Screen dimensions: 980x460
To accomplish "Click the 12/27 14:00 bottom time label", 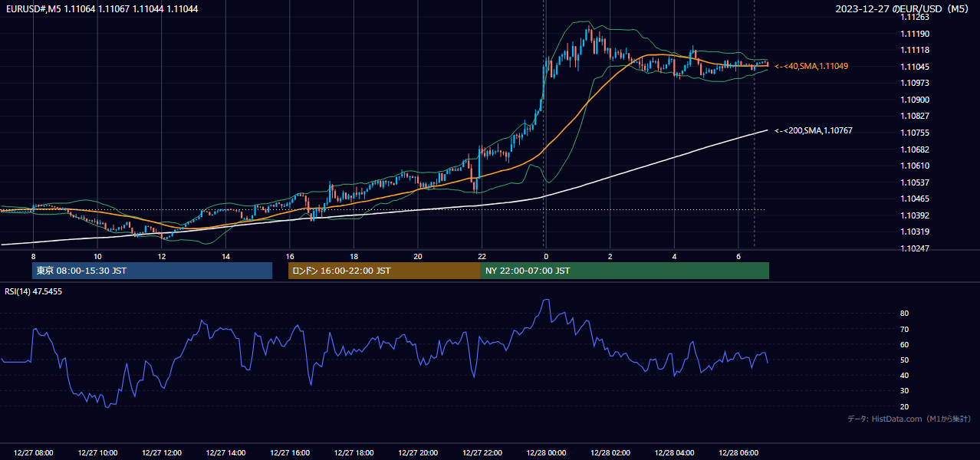I will (225, 453).
